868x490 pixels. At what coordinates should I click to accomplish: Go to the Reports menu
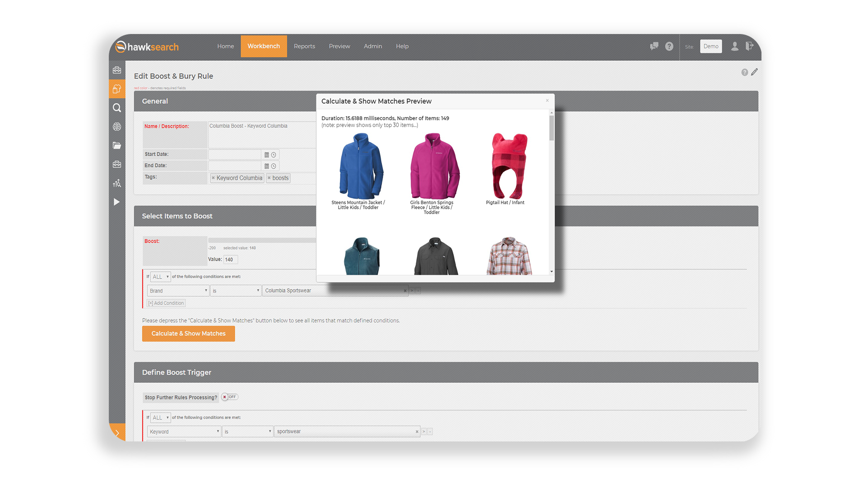point(304,46)
